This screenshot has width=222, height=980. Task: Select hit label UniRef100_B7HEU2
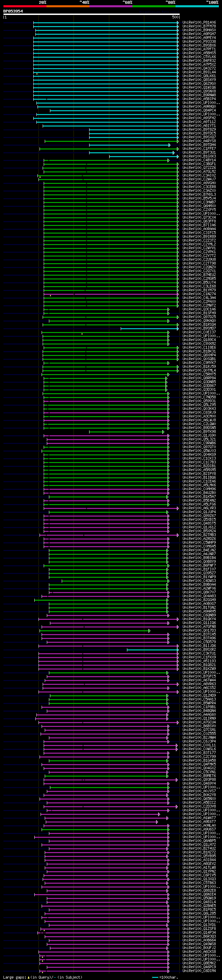pyautogui.click(x=199, y=275)
